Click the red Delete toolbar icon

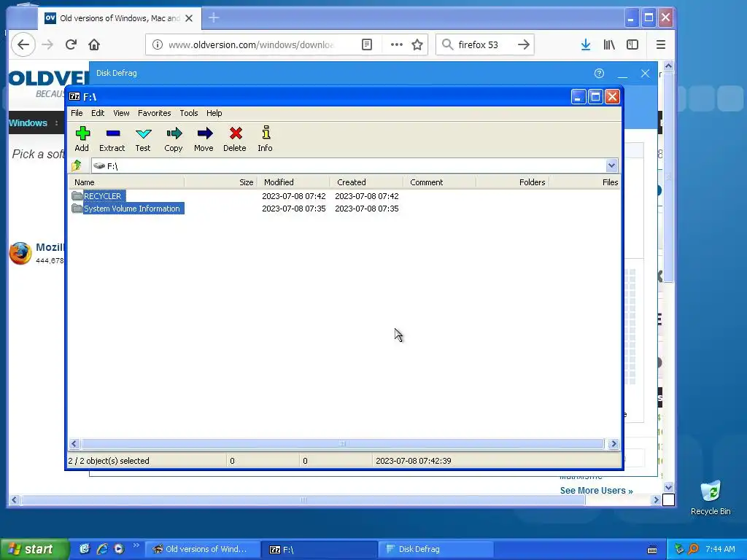(x=235, y=139)
